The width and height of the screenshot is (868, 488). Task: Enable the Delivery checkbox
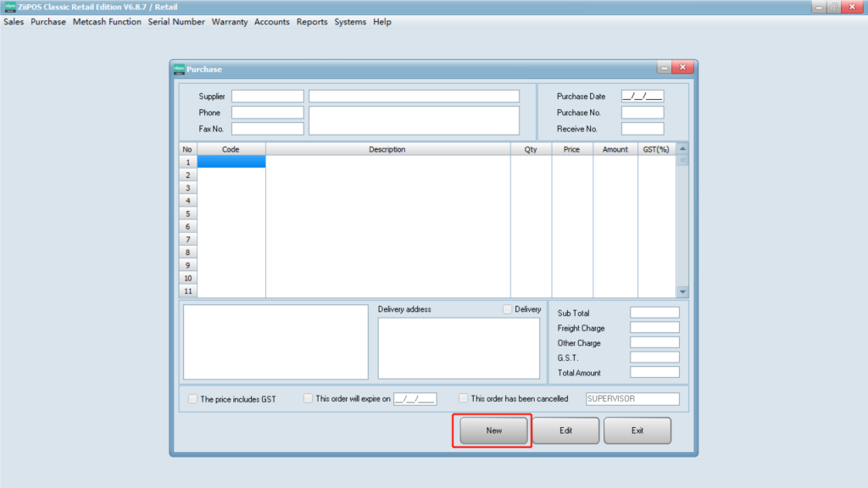pos(508,309)
